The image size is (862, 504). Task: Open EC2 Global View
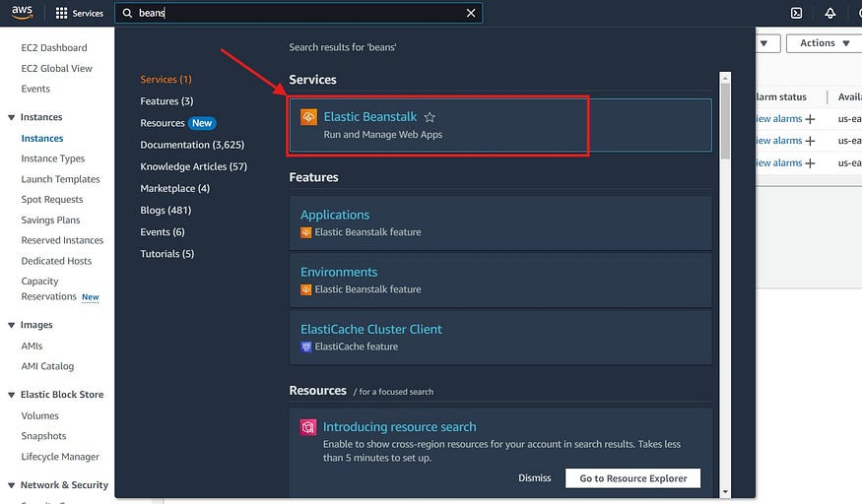click(x=56, y=69)
